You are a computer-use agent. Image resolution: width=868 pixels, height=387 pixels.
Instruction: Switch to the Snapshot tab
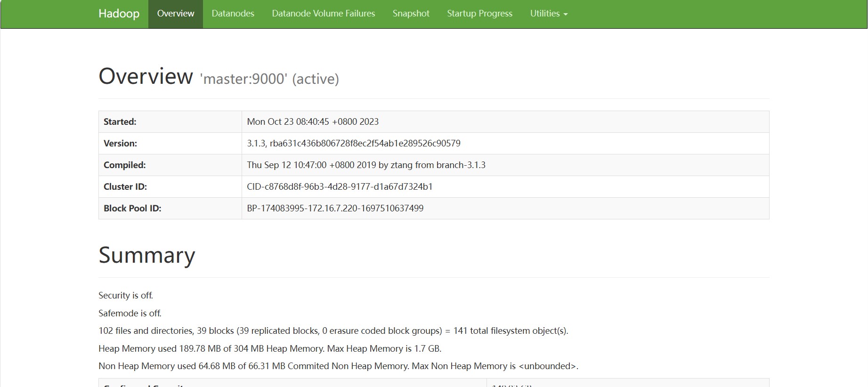coord(411,14)
